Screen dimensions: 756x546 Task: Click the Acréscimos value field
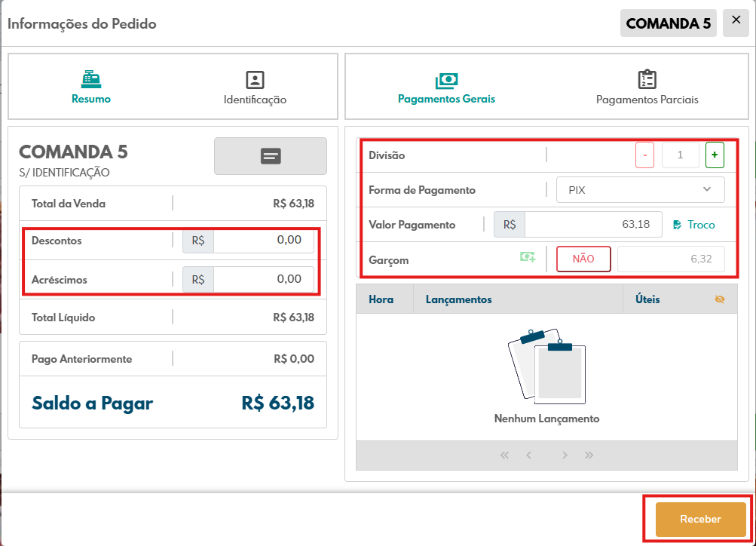(x=263, y=279)
